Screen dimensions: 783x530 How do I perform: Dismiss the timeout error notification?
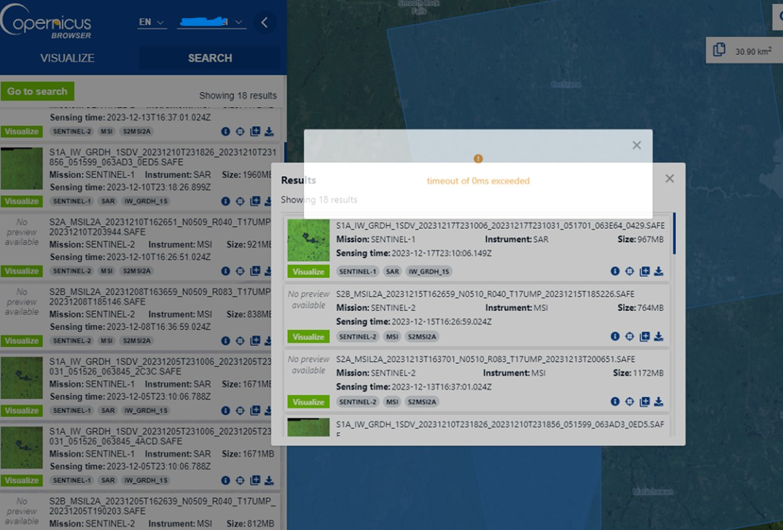[637, 145]
